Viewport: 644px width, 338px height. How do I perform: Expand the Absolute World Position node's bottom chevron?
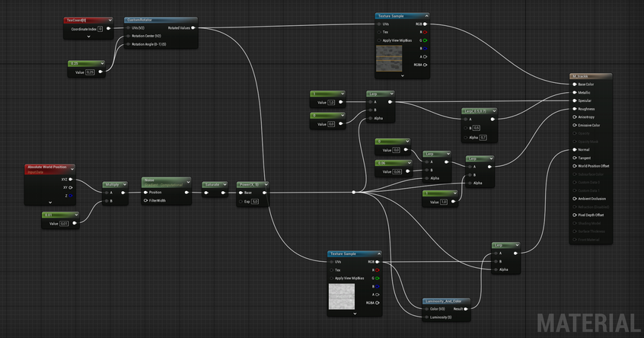point(50,202)
